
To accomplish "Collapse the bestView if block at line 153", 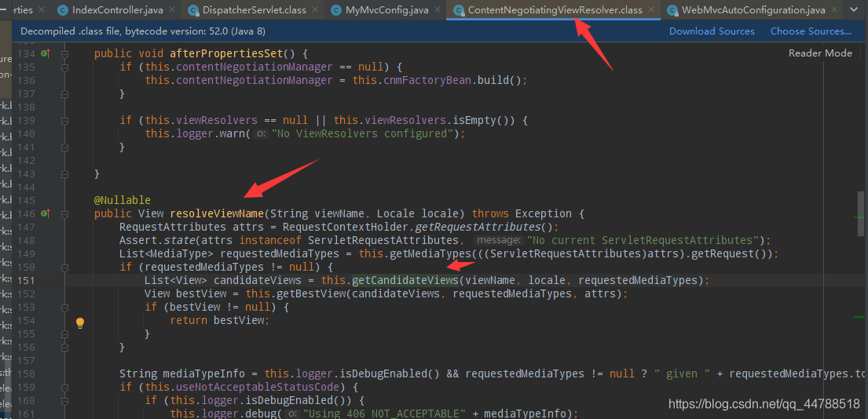I will pyautogui.click(x=64, y=307).
